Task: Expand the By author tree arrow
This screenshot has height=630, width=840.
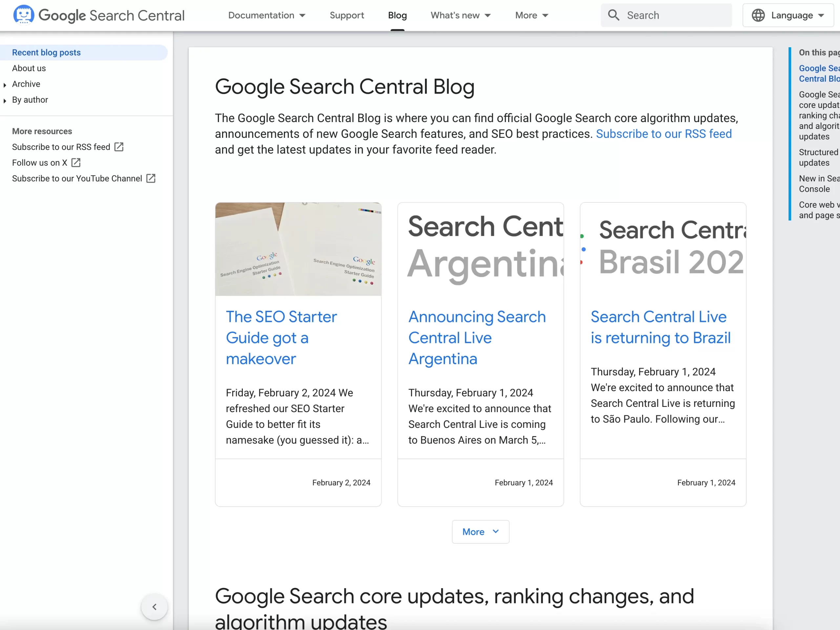Action: pos(5,101)
